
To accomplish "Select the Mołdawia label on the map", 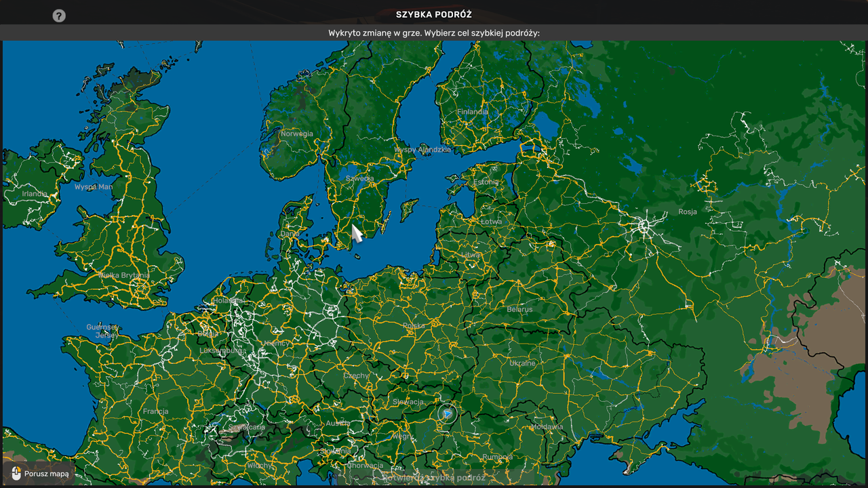I will pos(547,427).
